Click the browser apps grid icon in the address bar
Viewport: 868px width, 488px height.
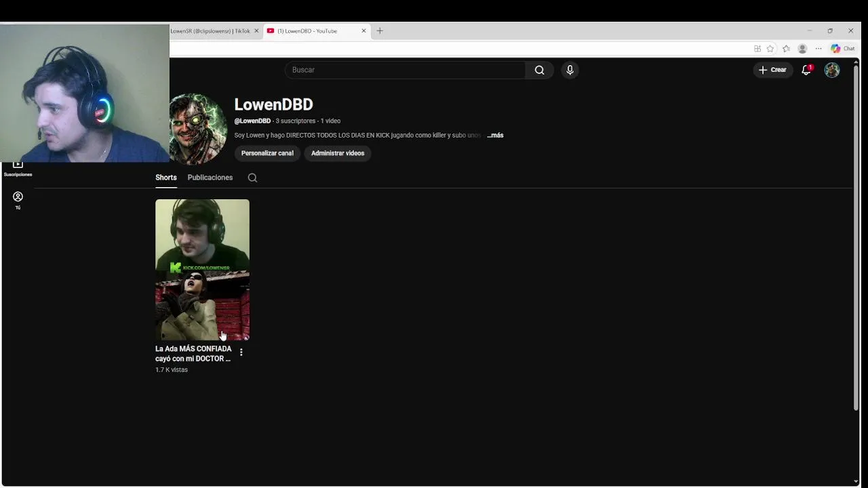click(757, 49)
